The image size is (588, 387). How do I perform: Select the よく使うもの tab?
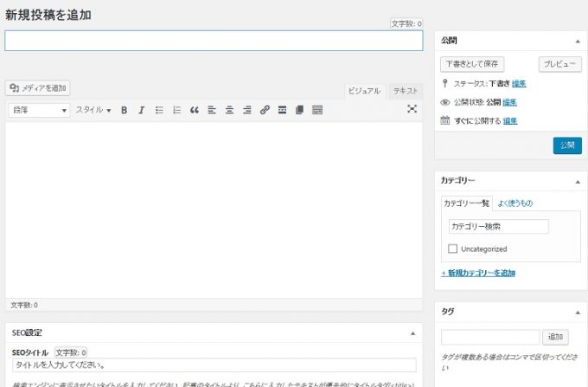click(514, 203)
